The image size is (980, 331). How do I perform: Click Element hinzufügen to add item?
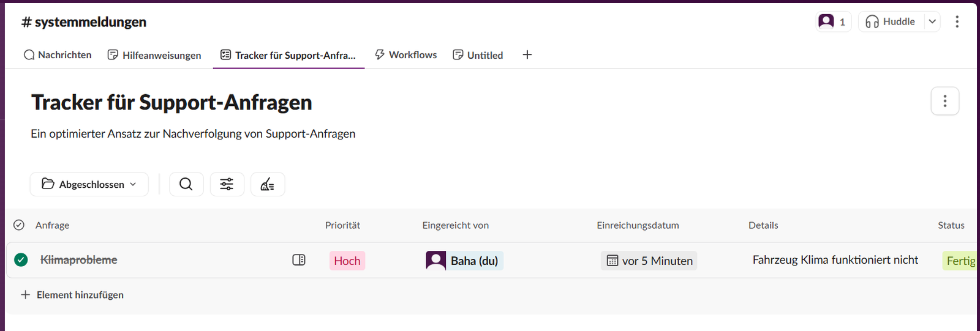[x=73, y=295]
